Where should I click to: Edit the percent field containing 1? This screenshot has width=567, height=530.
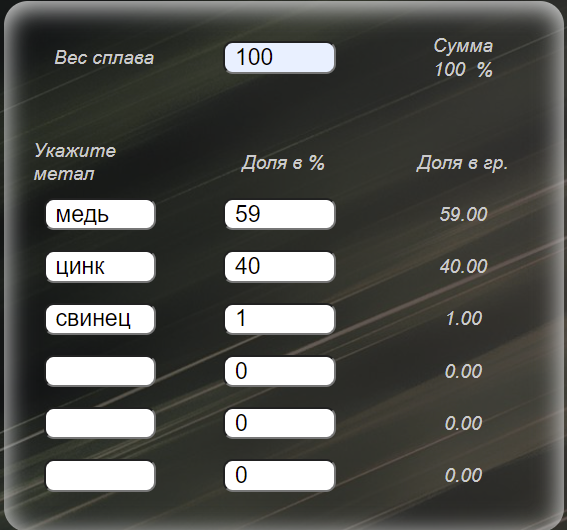pyautogui.click(x=280, y=319)
